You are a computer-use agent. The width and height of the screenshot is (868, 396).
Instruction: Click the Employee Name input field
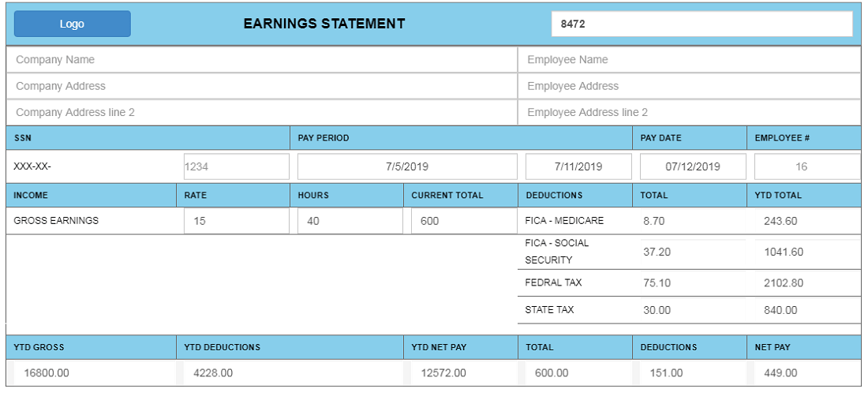[689, 60]
